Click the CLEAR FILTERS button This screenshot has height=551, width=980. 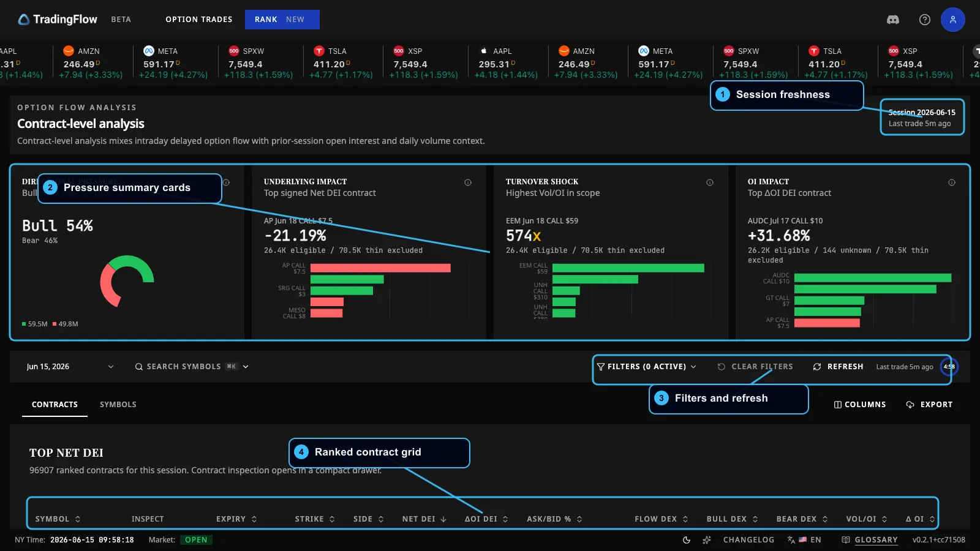(x=755, y=367)
